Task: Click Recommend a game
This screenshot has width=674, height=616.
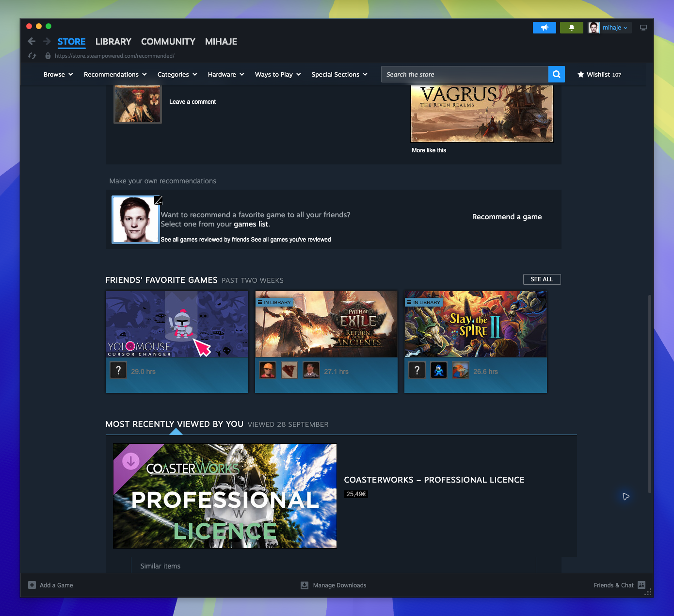Action: [x=507, y=217]
